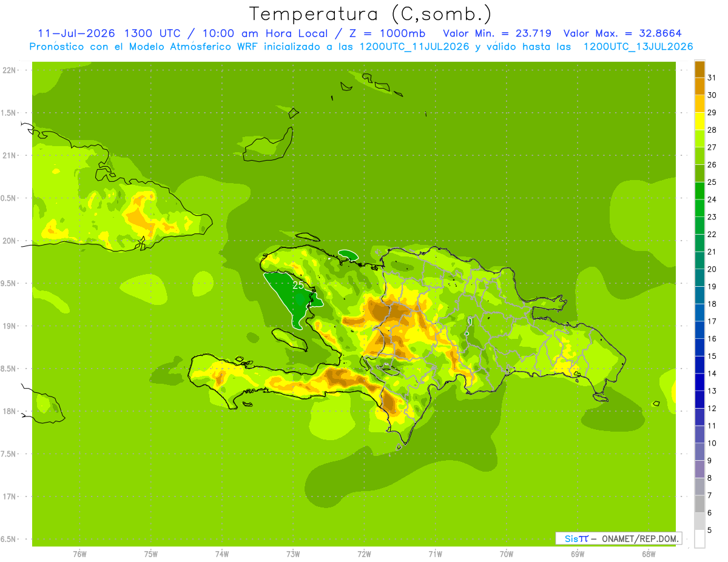Click the 'Valor Min. = 23.719' value

pos(497,33)
